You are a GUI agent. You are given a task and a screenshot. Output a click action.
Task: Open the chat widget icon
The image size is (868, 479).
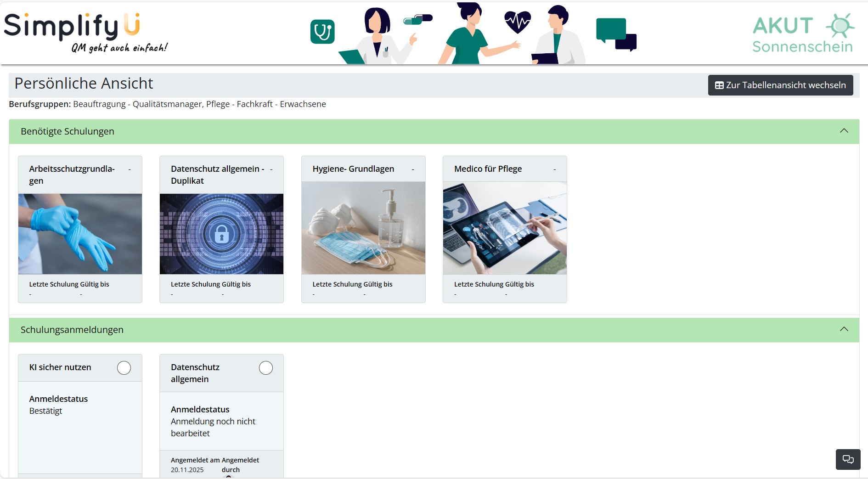click(848, 459)
